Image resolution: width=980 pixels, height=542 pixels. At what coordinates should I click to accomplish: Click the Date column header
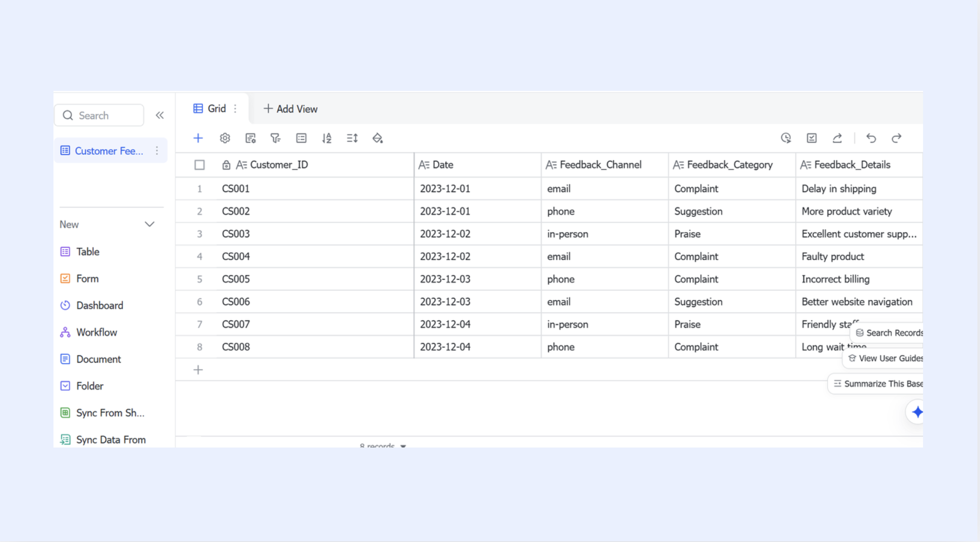click(x=477, y=165)
